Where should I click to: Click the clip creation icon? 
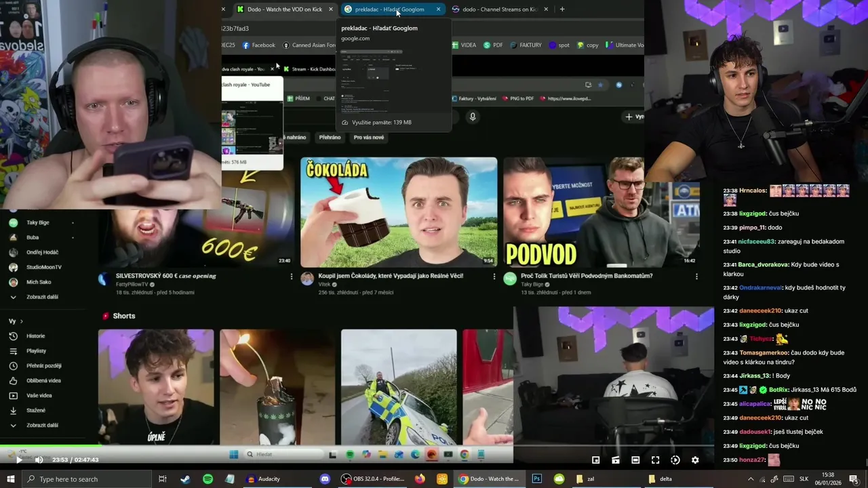(616, 460)
